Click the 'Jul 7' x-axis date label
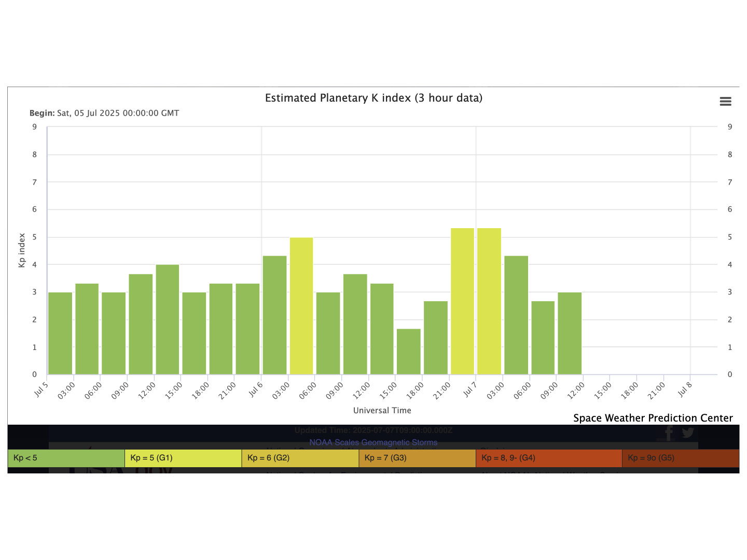The width and height of the screenshot is (747, 560). pyautogui.click(x=470, y=389)
